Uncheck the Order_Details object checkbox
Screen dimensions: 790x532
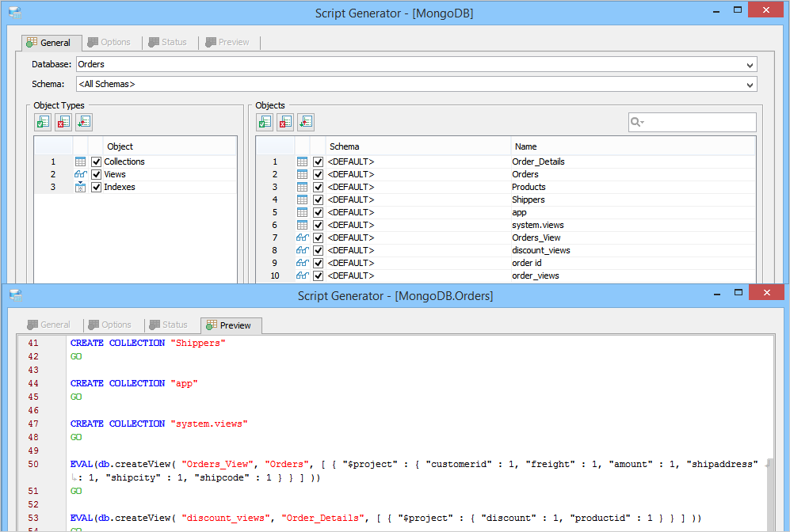pyautogui.click(x=318, y=161)
